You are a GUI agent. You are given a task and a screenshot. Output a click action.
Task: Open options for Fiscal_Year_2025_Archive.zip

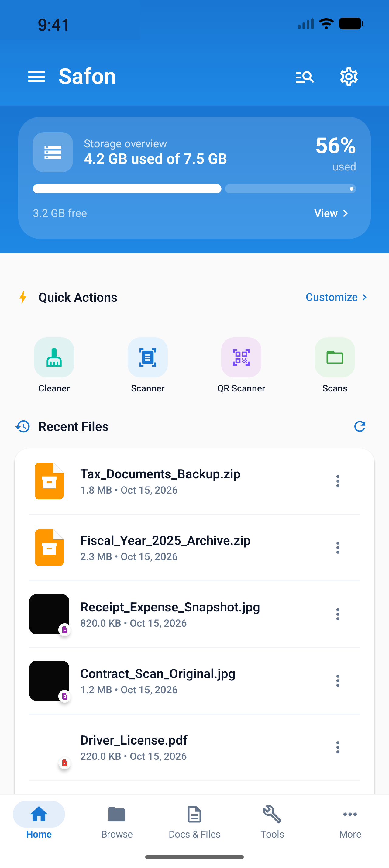coord(338,548)
